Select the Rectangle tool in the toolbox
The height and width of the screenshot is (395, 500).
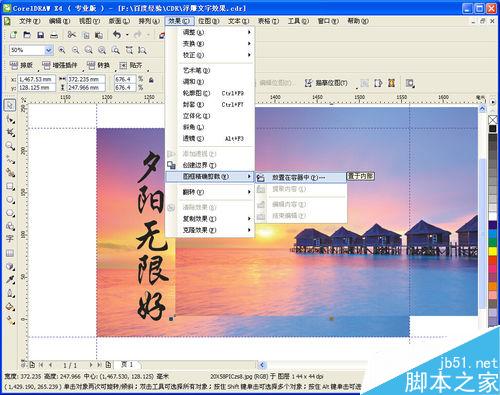10,186
